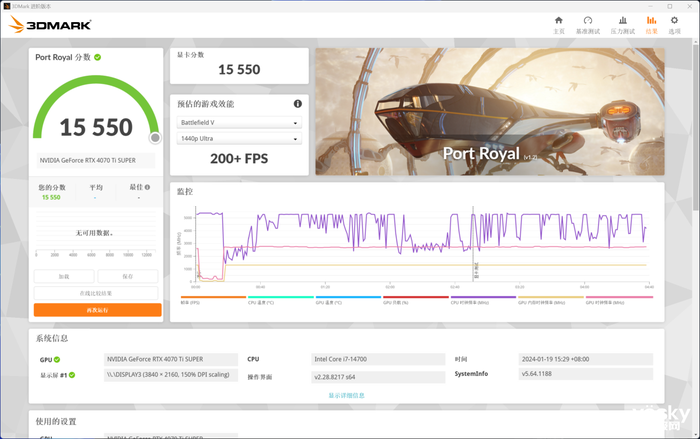The image size is (700, 439).
Task: Click the Port Royal benchmark thumbnail image
Action: point(490,112)
